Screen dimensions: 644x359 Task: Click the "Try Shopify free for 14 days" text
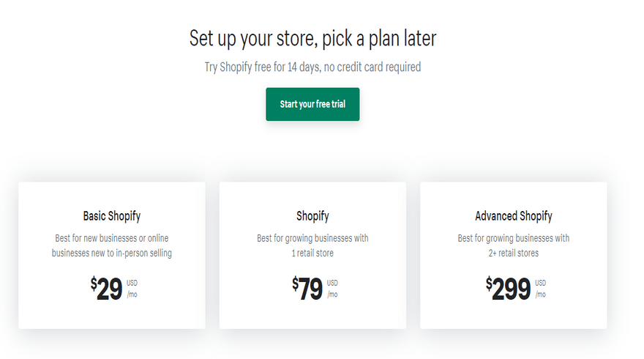312,67
